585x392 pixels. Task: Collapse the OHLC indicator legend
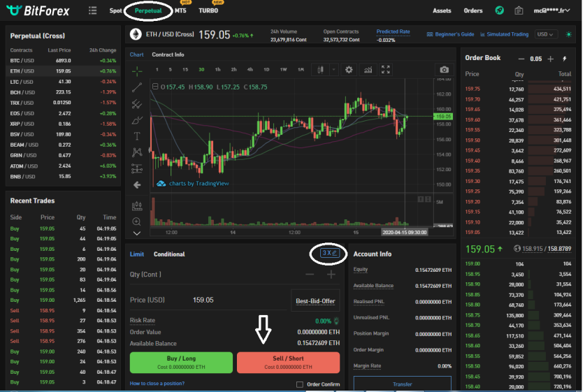[155, 87]
